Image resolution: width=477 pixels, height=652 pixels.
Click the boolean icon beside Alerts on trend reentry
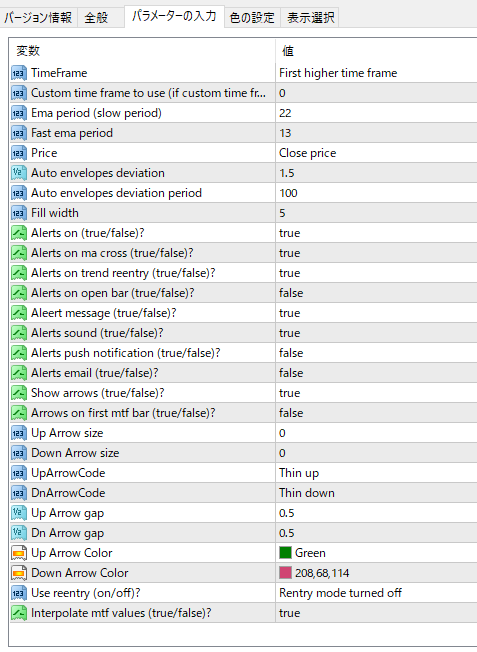pyautogui.click(x=19, y=273)
